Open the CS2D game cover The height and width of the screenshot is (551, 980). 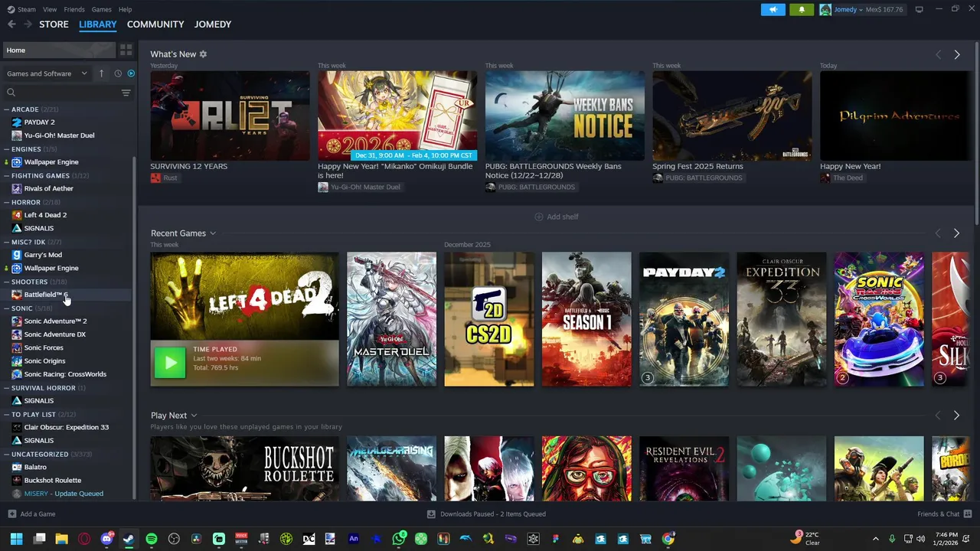489,319
